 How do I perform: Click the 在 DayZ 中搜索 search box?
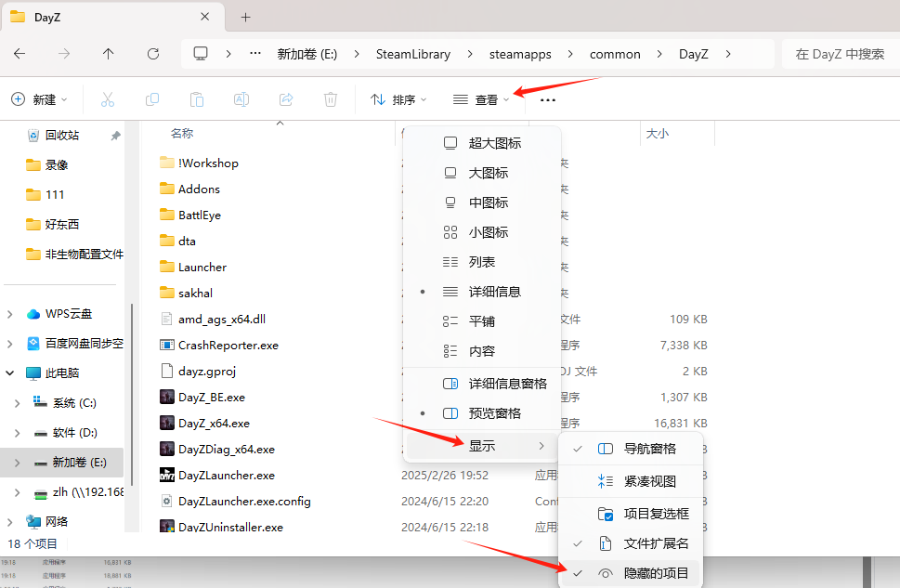coord(840,54)
